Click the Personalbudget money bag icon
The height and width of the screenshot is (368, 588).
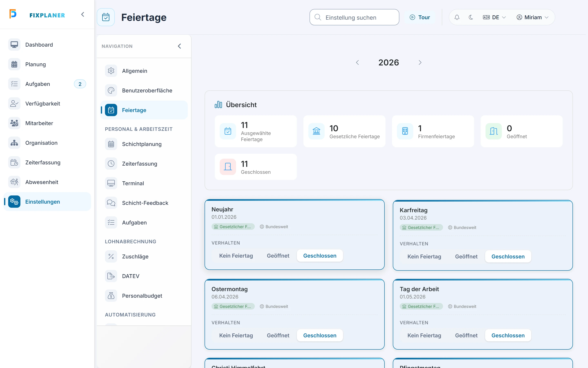(x=111, y=296)
